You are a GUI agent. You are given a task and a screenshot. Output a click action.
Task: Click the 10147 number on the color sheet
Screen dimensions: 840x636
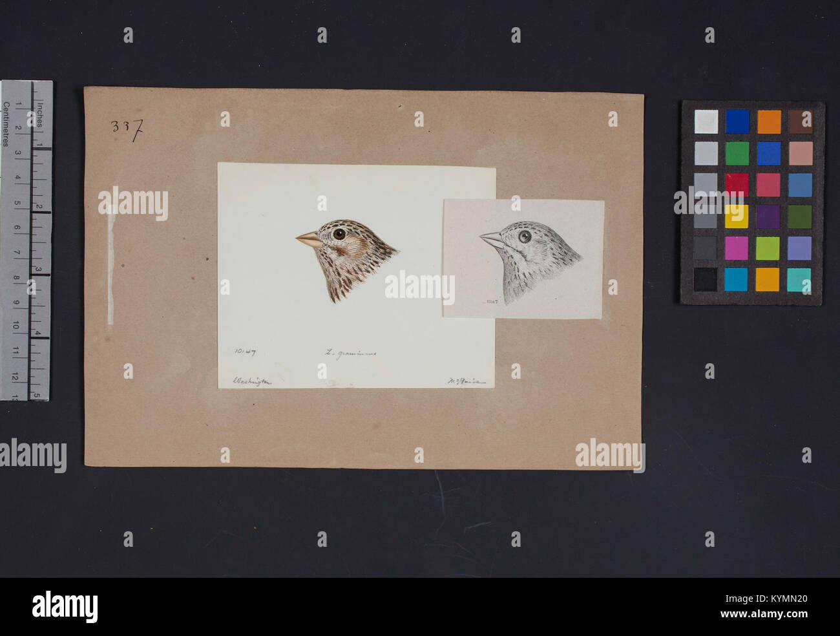click(x=245, y=352)
